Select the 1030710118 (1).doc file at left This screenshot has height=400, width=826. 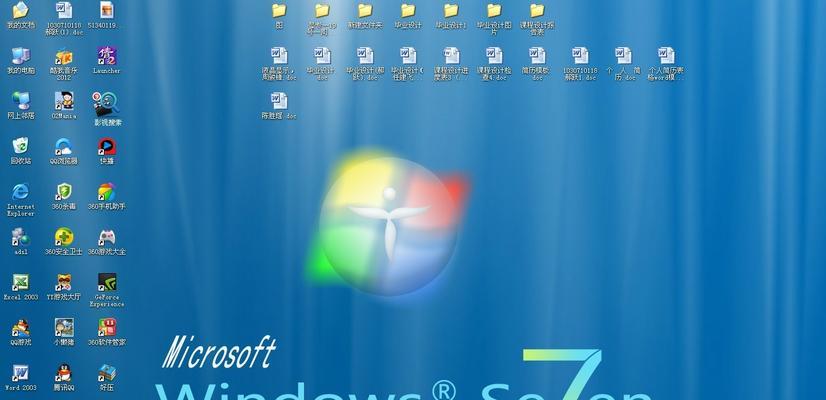pyautogui.click(x=64, y=18)
